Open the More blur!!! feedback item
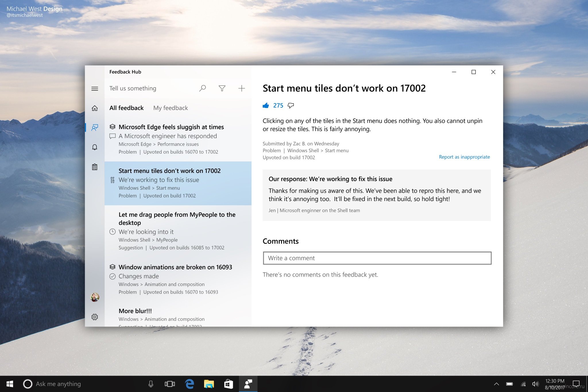 coord(178,314)
